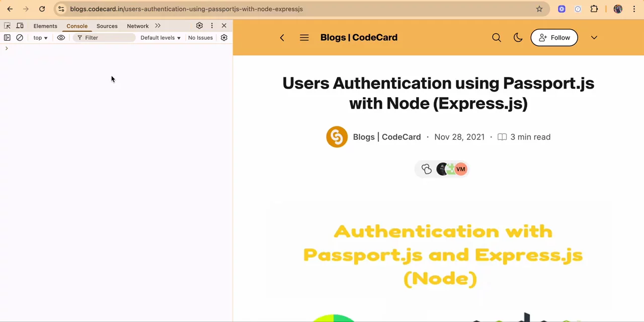
Task: Click the Follow button
Action: coord(554,38)
